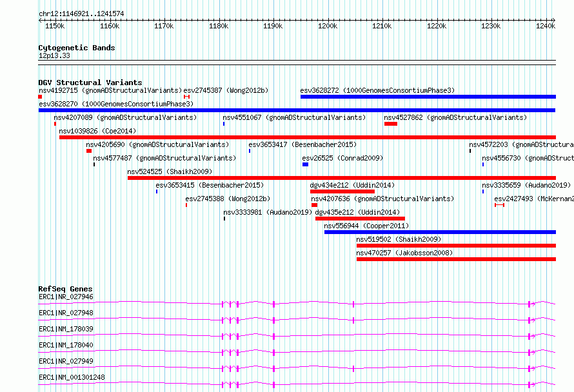Open esv2745388 (Wong2012b) label
This screenshot has width=574, height=392.
[228, 199]
